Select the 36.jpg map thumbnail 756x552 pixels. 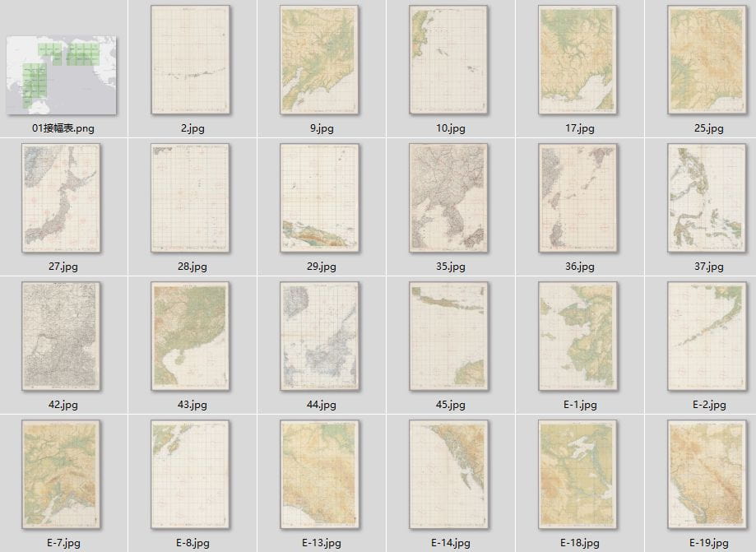click(x=578, y=198)
